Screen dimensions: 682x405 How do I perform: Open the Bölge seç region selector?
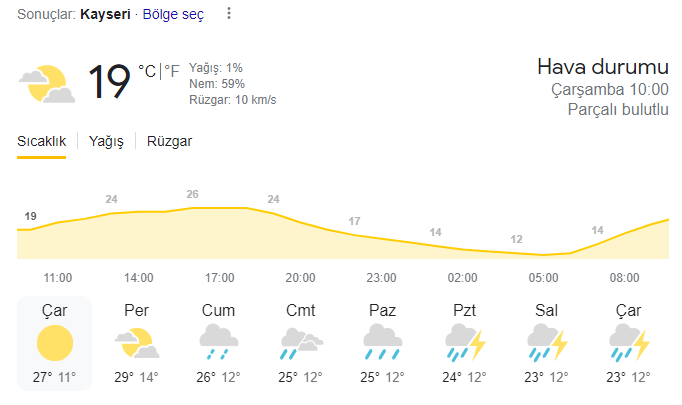pos(173,14)
